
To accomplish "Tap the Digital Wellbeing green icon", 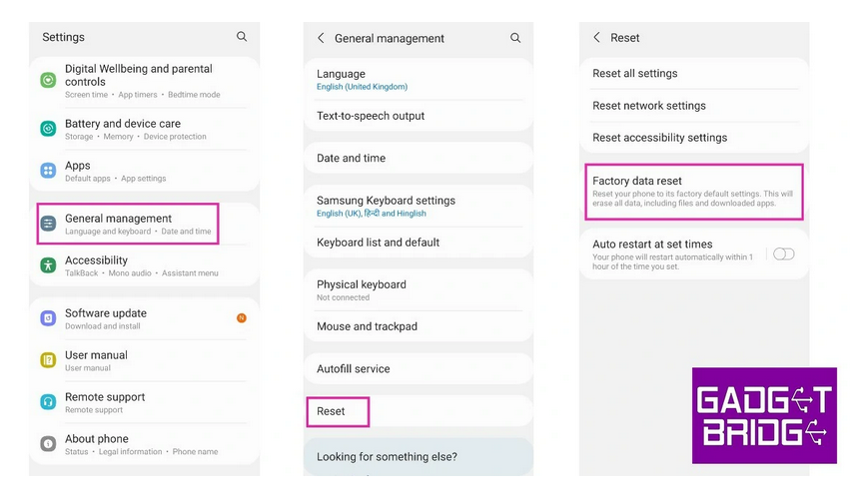I will tap(48, 80).
